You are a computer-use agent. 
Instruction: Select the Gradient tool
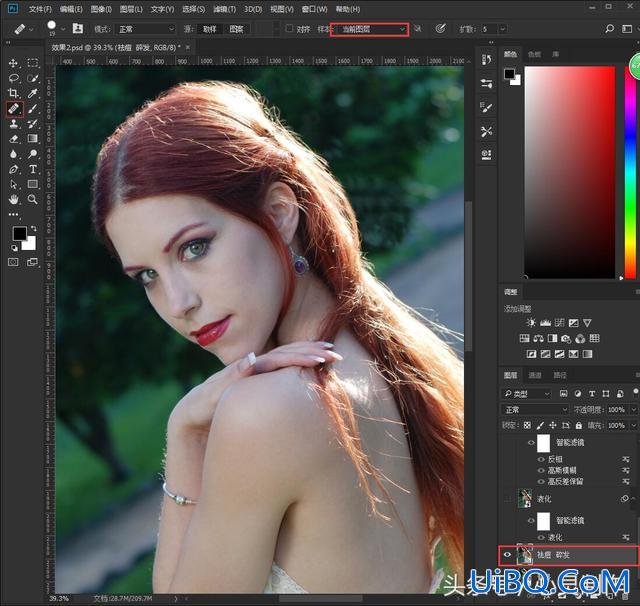33,139
